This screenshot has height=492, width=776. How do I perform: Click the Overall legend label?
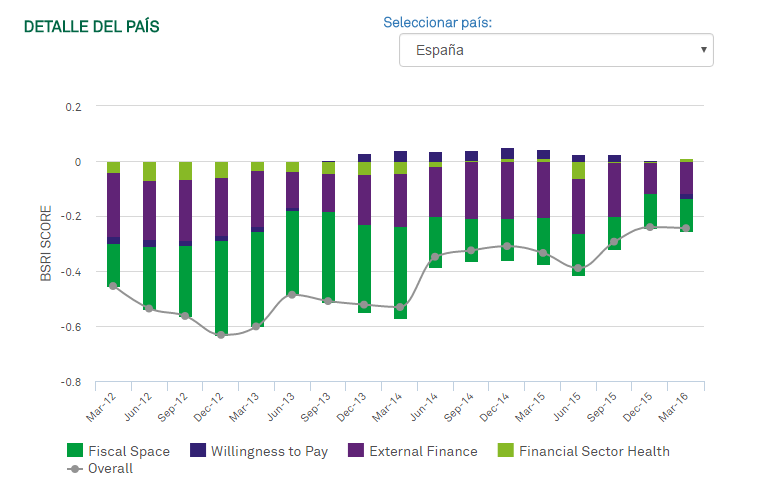pos(110,468)
